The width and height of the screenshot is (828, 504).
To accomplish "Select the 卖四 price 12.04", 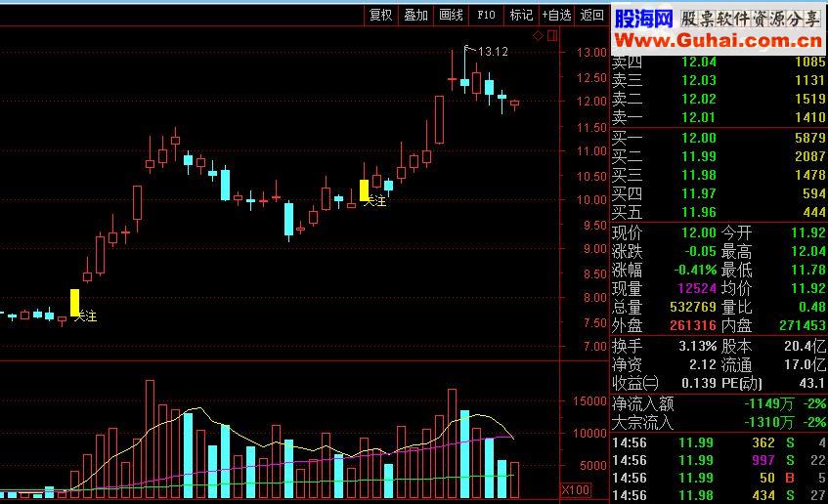I will [699, 62].
